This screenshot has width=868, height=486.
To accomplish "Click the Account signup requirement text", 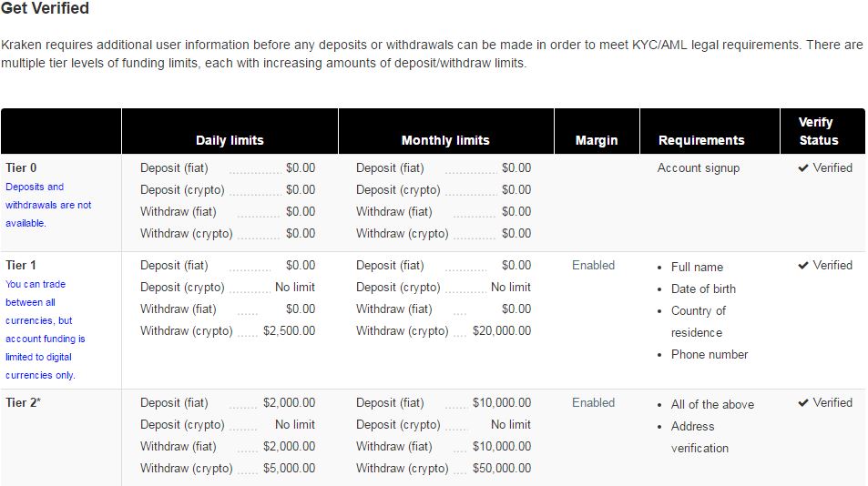I will point(698,168).
